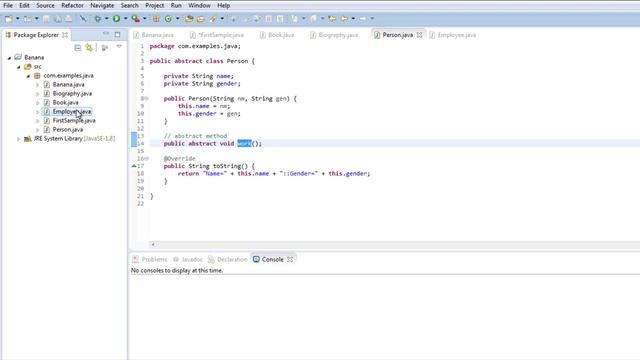Collapse the src folder node
640x360 pixels.
(x=19, y=67)
